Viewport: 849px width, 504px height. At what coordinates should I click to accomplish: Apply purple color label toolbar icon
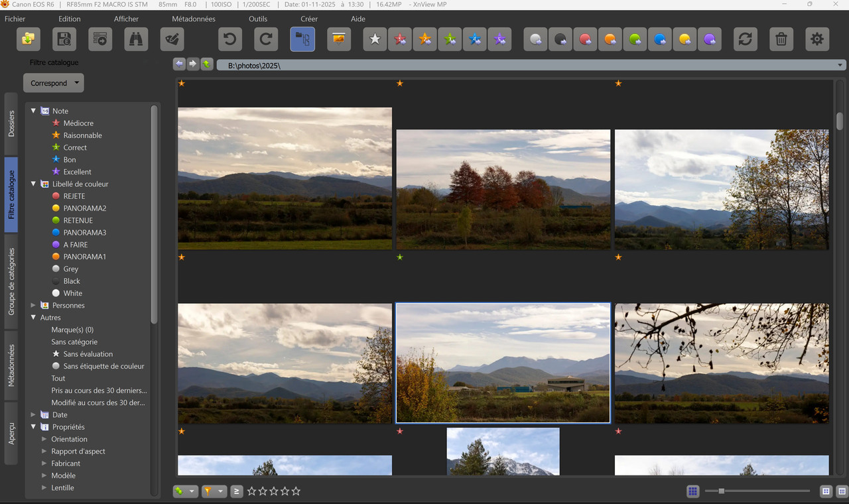[710, 39]
